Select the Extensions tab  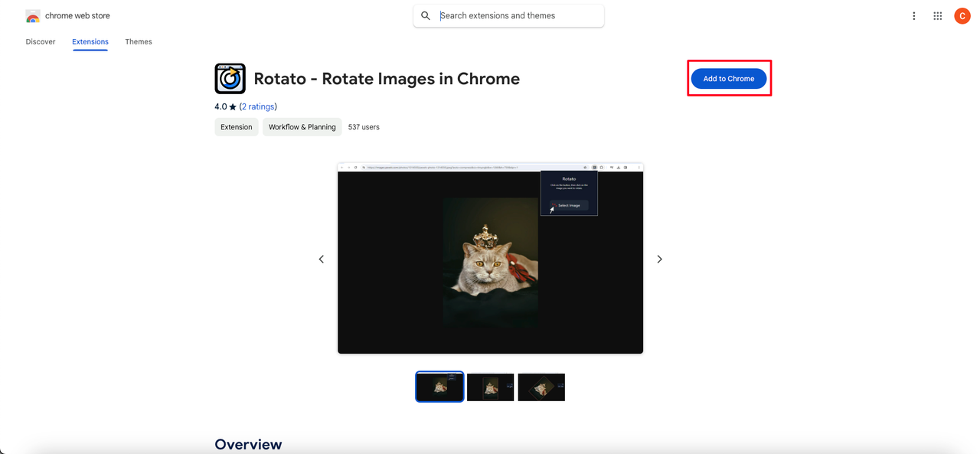[x=90, y=41]
